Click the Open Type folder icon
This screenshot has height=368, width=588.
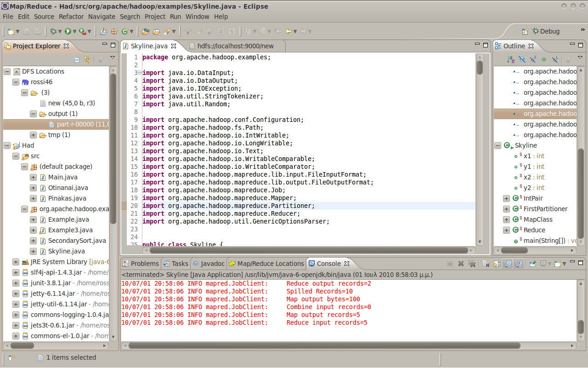point(146,31)
